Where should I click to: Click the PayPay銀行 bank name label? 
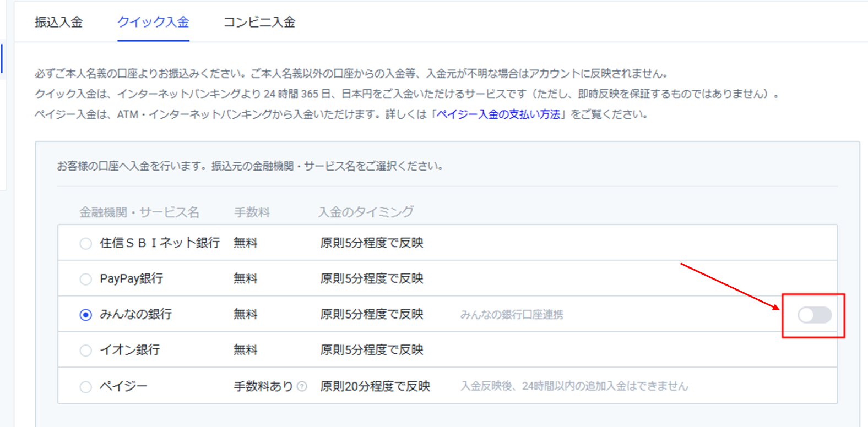point(131,278)
